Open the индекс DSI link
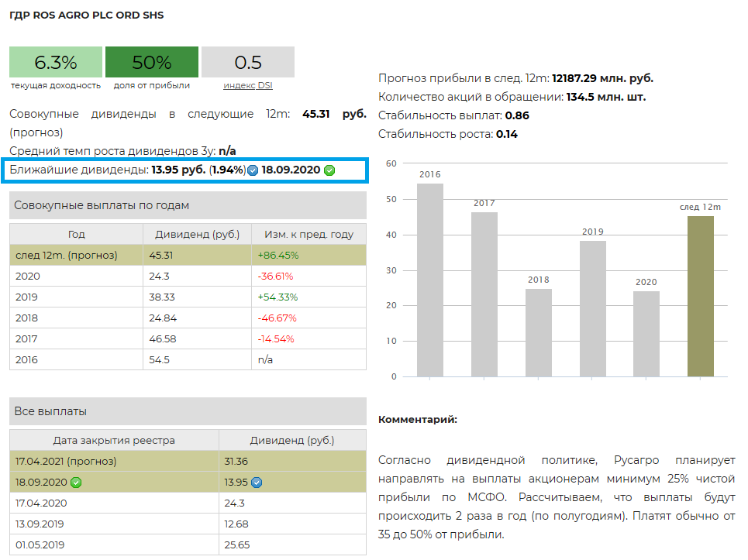Viewport: 748px width, 560px height. pos(248,85)
